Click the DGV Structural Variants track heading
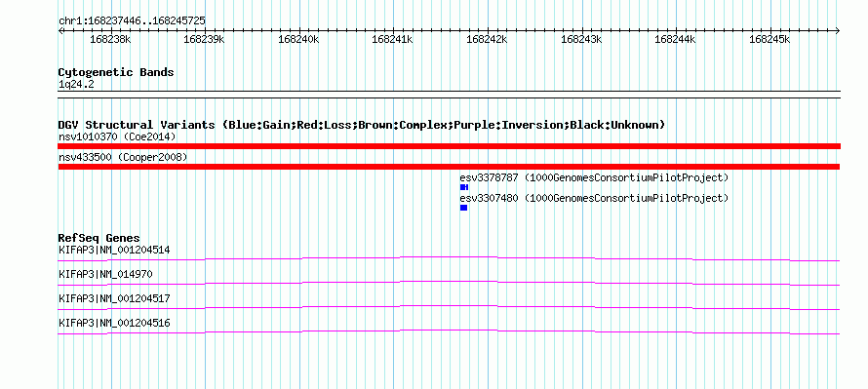The height and width of the screenshot is (389, 868). tap(362, 125)
